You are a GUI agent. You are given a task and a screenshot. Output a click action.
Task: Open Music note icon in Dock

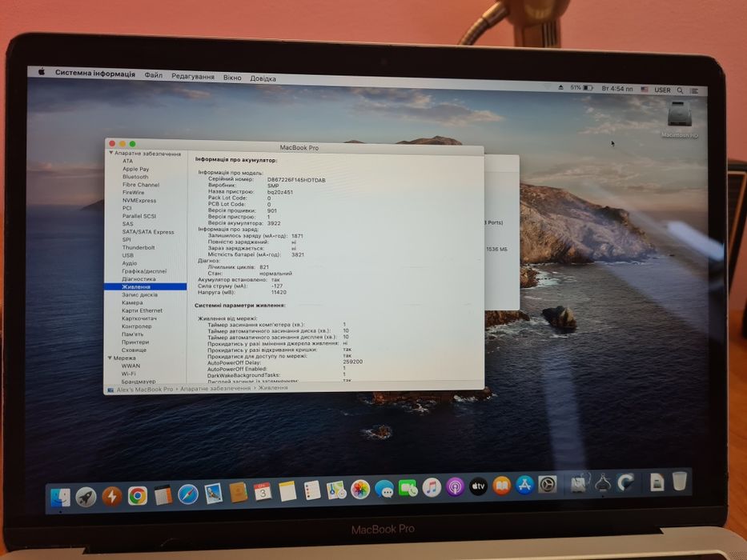432,488
